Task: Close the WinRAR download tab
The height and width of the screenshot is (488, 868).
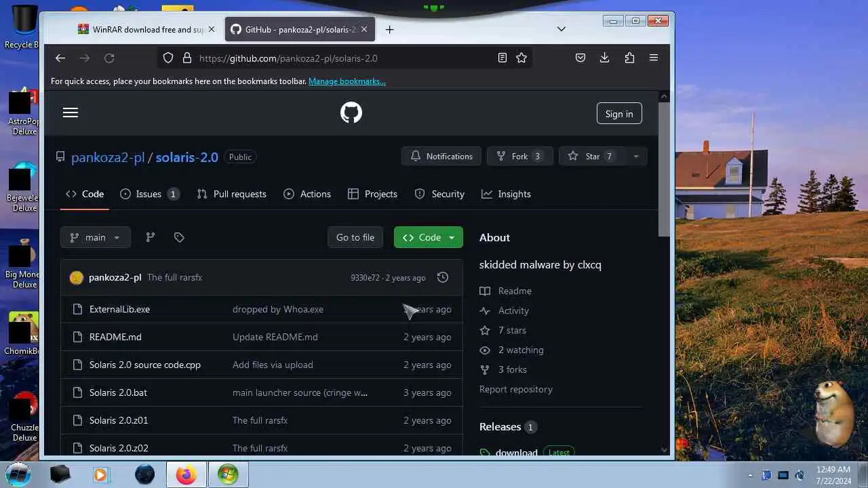Action: (212, 29)
